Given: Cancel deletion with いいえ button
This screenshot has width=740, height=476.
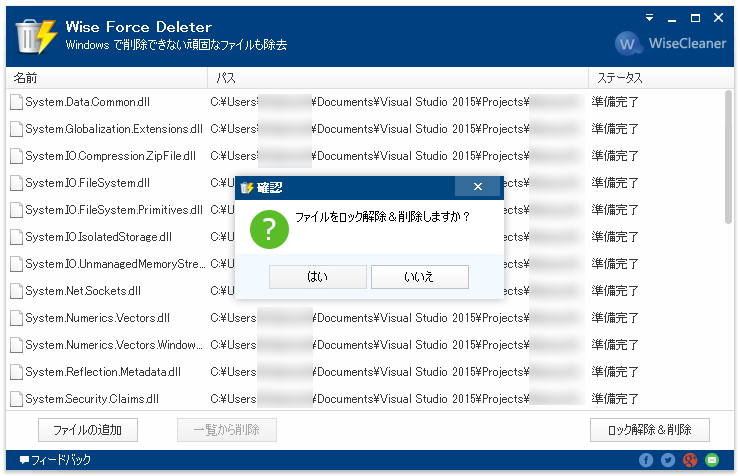Looking at the screenshot, I should tap(420, 276).
